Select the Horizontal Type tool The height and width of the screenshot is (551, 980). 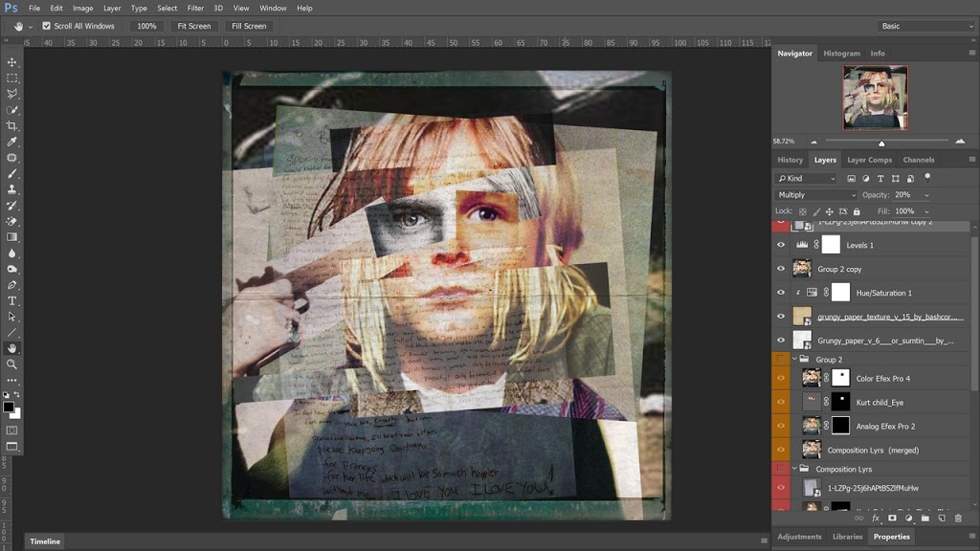(11, 301)
